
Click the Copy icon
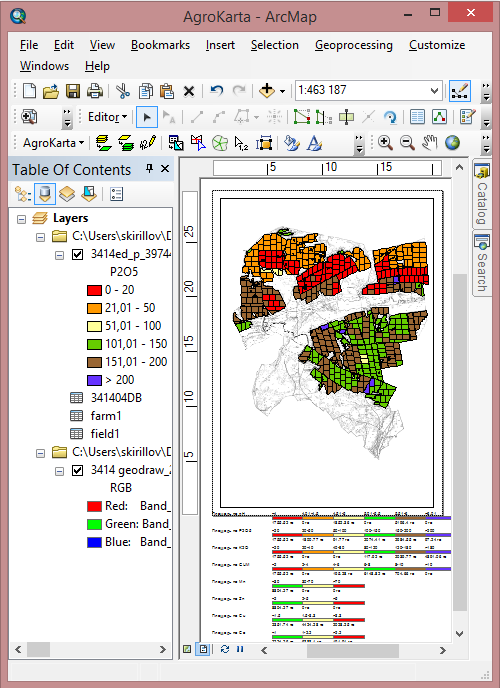click(146, 91)
